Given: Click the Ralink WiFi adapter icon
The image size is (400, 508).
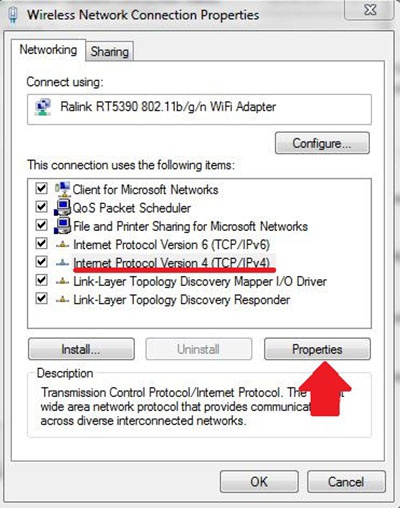Looking at the screenshot, I should click(x=43, y=107).
